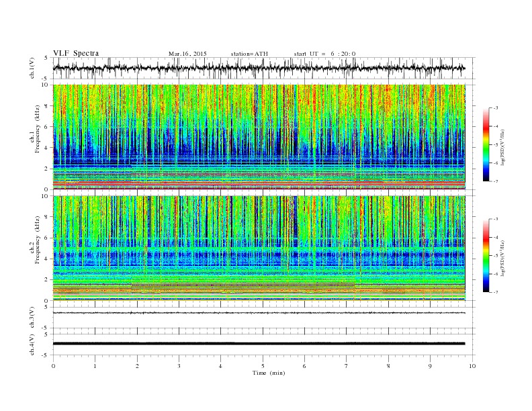The height and width of the screenshot is (411, 532).
Task: Click the "-3" label on ch.1 color bar
Action: (x=496, y=108)
